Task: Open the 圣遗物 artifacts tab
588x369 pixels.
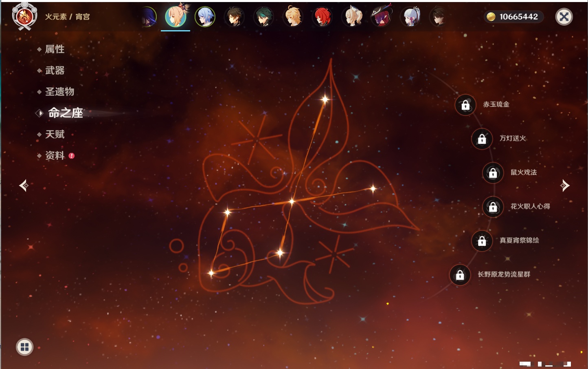Action: tap(59, 92)
